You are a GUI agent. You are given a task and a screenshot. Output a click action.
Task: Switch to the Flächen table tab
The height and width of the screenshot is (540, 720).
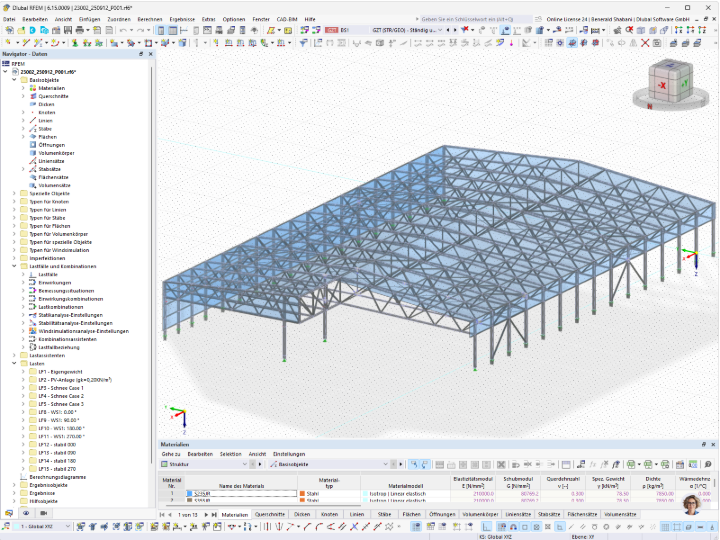click(x=411, y=515)
